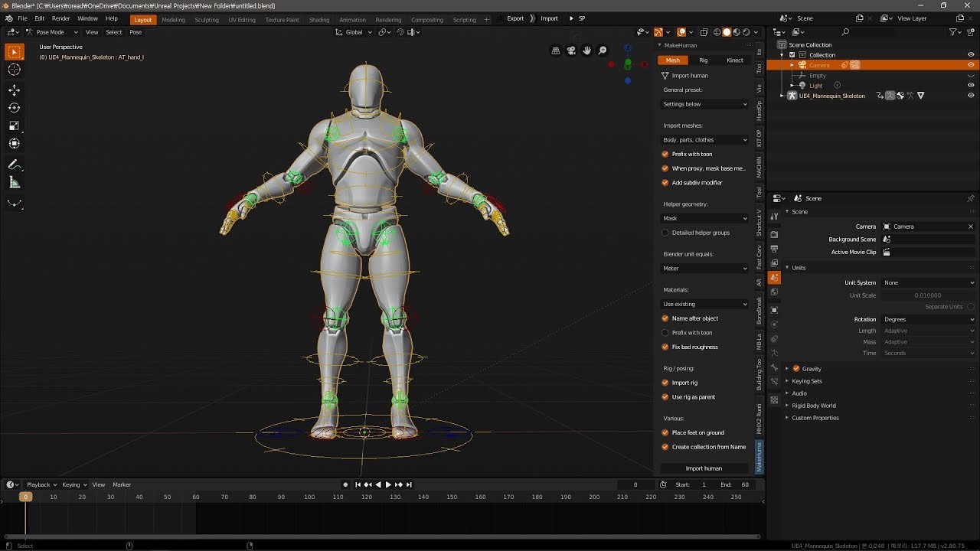The height and width of the screenshot is (551, 980).
Task: Select the Move tool in left toolbar
Action: point(14,90)
